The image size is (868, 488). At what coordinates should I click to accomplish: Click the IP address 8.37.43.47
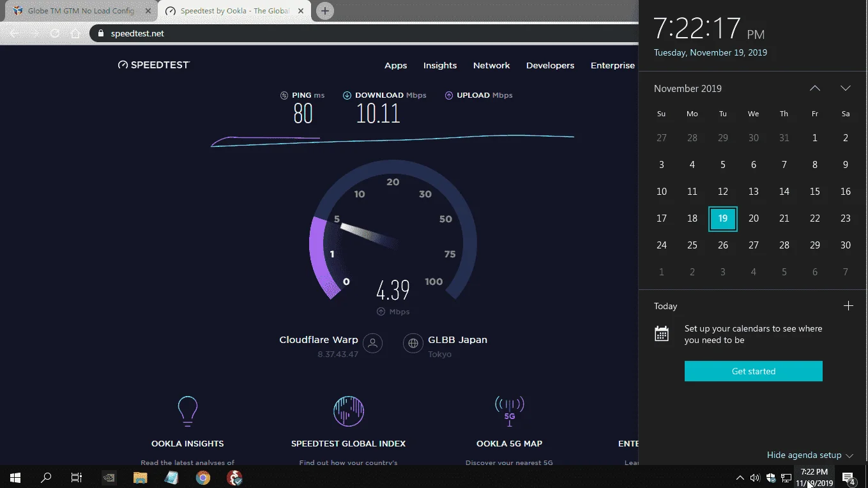tap(338, 355)
